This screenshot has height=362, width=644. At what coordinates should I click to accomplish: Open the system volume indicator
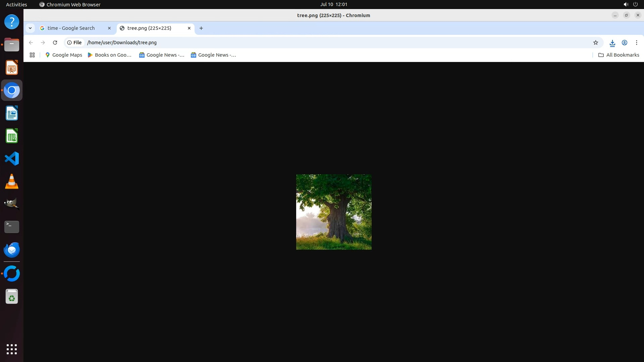[626, 4]
